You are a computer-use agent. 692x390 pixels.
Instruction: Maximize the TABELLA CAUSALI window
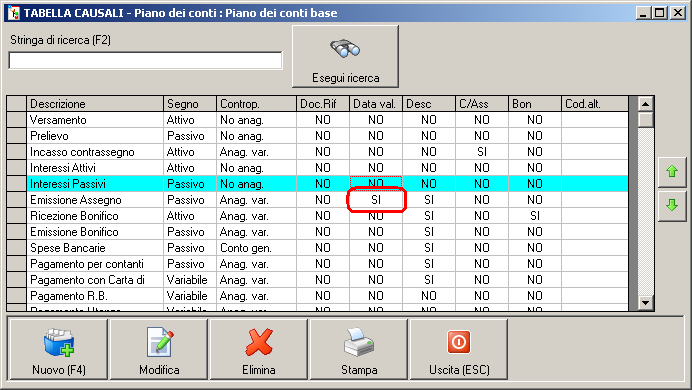pos(660,13)
